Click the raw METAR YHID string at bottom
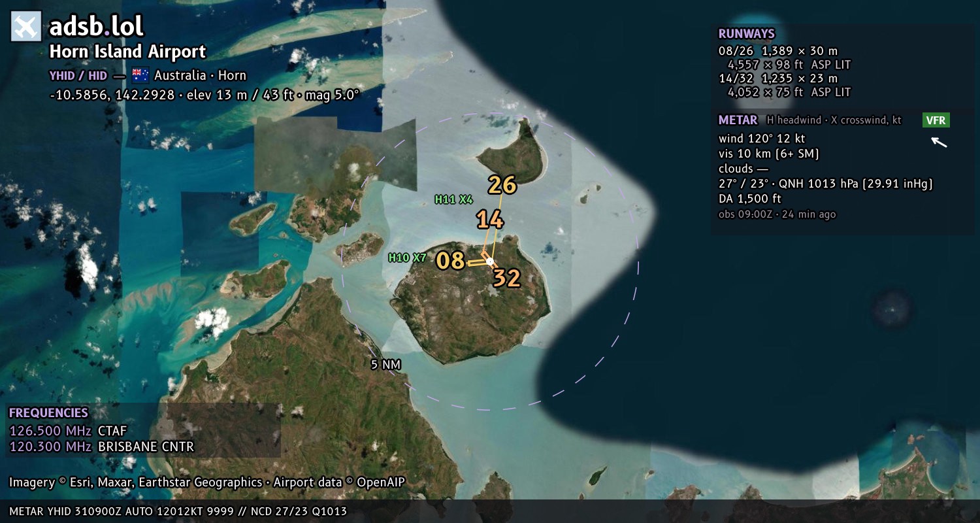The height and width of the screenshot is (523, 980). click(x=178, y=511)
